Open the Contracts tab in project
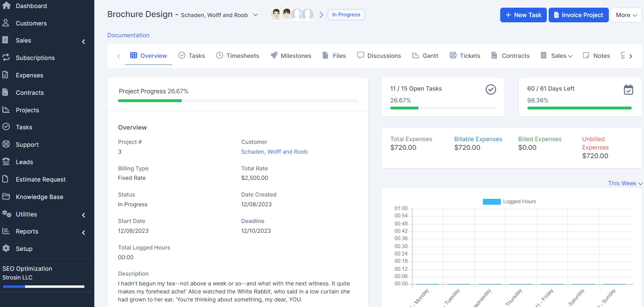This screenshot has height=307, width=644. [x=511, y=56]
